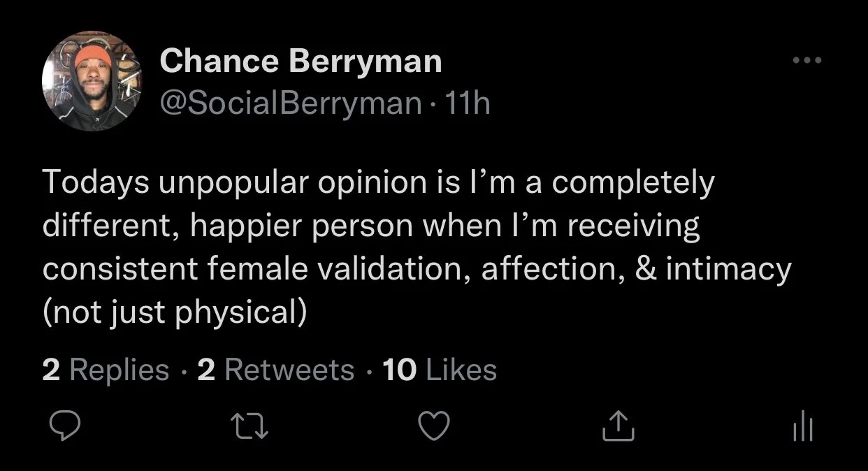Like the tweet with the heart icon
Viewport: 868px width, 471px height.
(433, 425)
